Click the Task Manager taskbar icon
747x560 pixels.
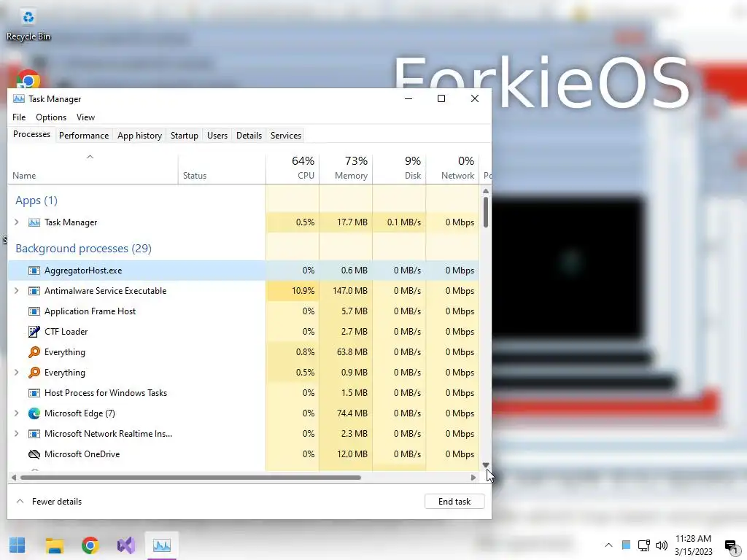click(161, 545)
